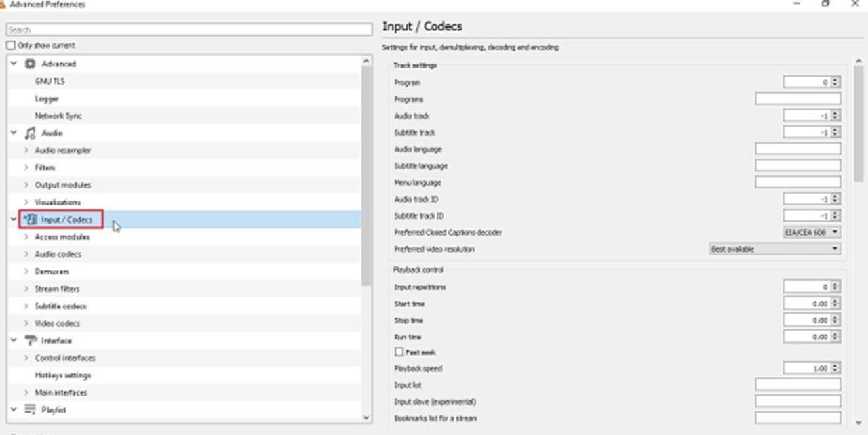The width and height of the screenshot is (868, 435).
Task: Click the preferences Search field
Action: 189,30
